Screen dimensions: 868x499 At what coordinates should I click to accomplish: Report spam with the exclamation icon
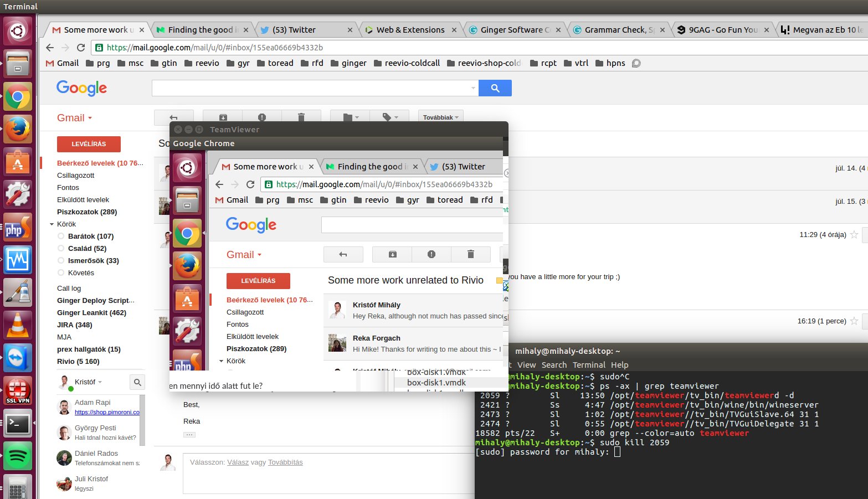(262, 117)
